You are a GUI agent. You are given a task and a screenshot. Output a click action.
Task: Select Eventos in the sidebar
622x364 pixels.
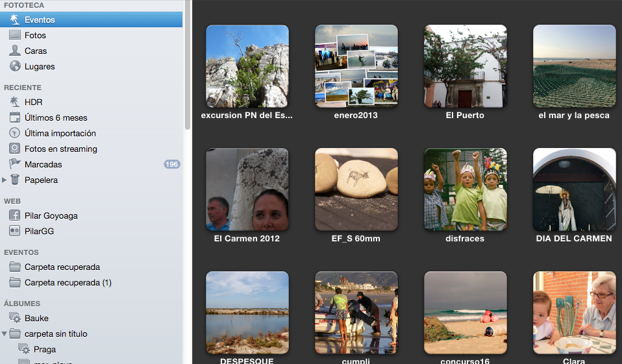click(92, 19)
